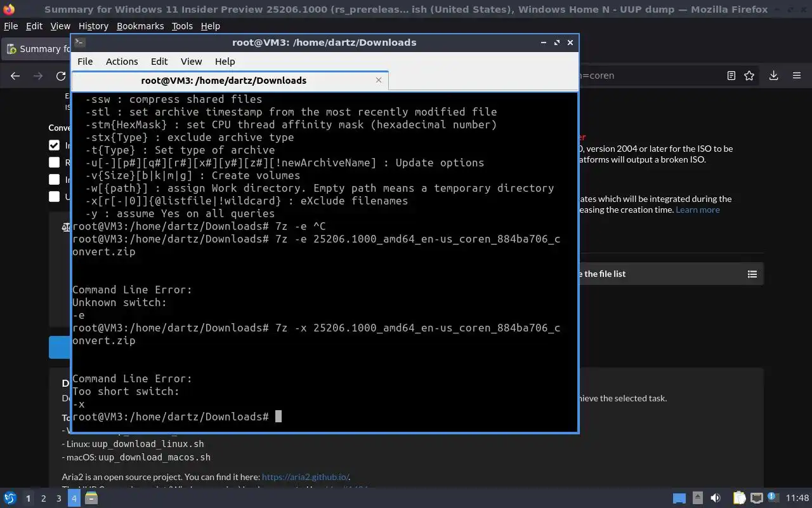The width and height of the screenshot is (812, 508).
Task: Open Firefox application menu hamburger icon
Action: click(797, 76)
